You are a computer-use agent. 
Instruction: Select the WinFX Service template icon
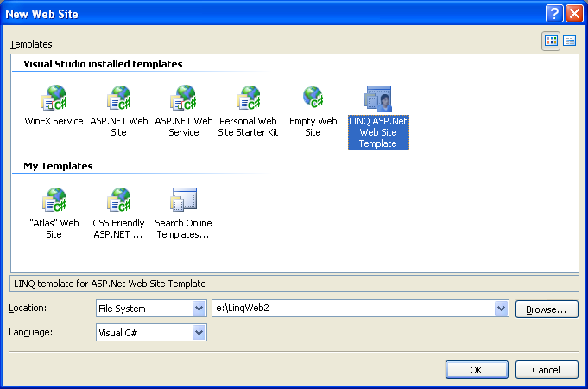tap(54, 98)
